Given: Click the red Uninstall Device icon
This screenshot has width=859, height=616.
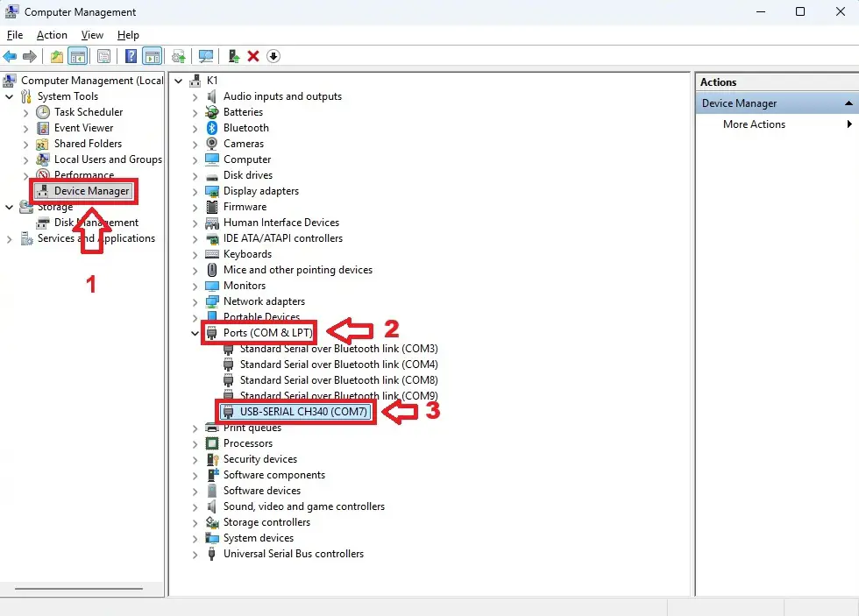Looking at the screenshot, I should (x=252, y=55).
